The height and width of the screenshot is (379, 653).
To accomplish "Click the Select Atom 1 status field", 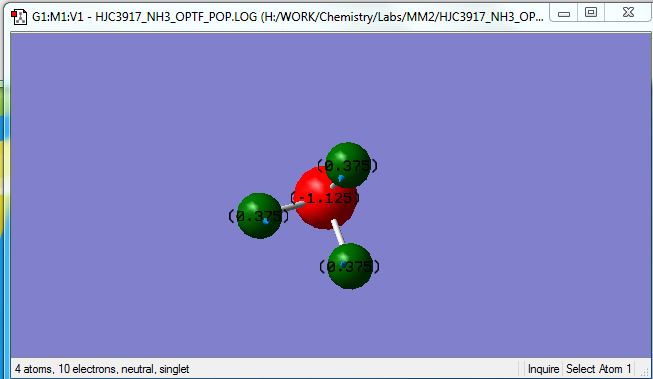I will tap(598, 369).
